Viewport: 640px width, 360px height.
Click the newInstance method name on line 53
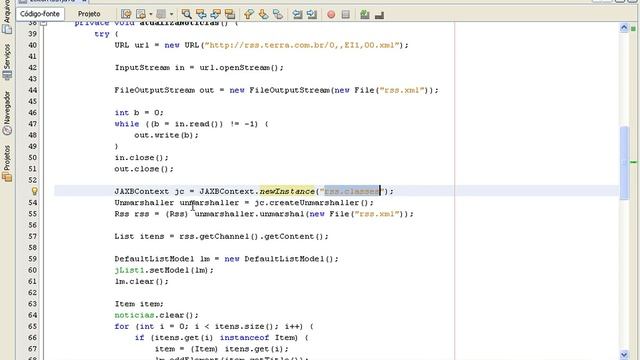(x=287, y=191)
